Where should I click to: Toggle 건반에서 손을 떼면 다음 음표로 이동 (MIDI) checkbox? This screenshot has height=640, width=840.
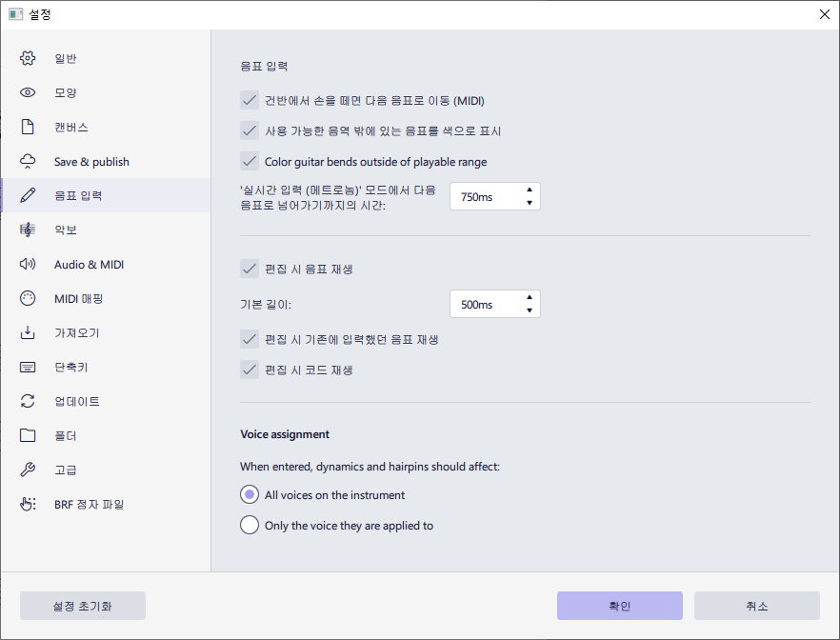coord(250,100)
